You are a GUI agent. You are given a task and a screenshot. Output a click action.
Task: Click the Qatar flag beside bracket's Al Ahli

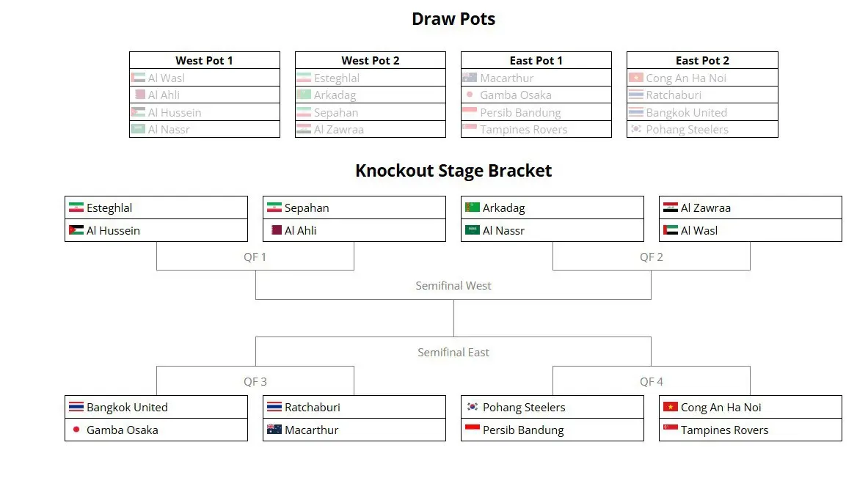tap(277, 230)
